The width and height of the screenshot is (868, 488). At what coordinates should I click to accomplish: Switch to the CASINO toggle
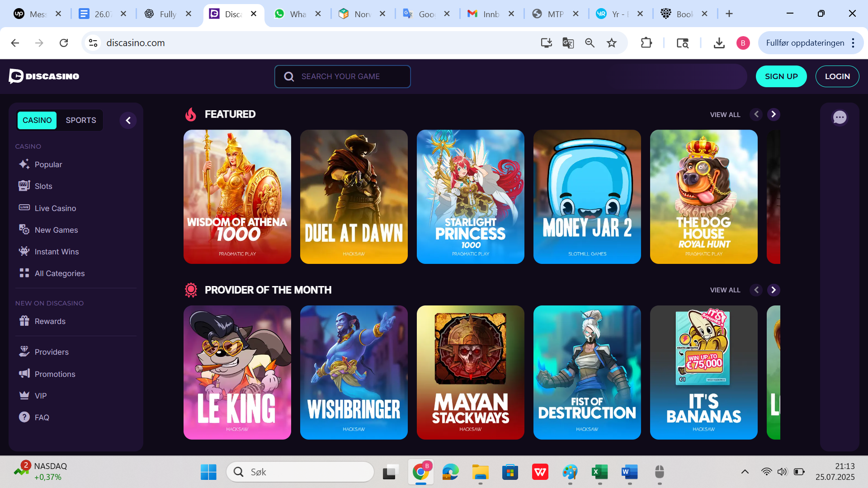pyautogui.click(x=37, y=120)
